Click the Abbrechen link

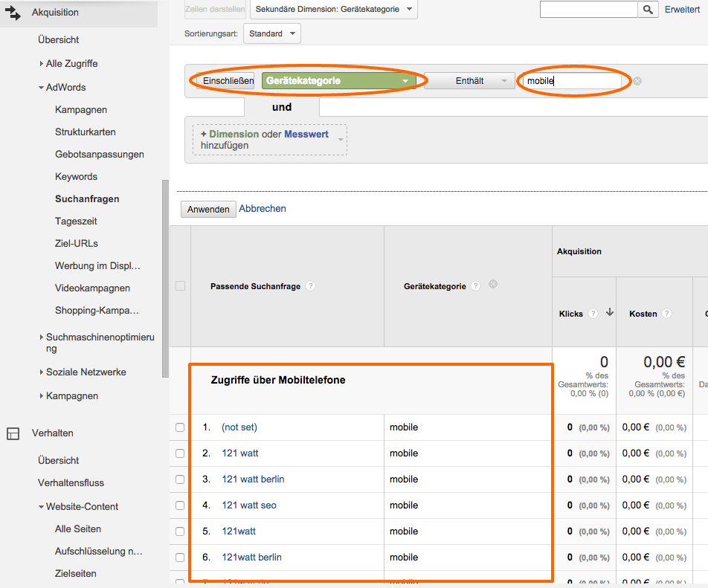(x=263, y=209)
